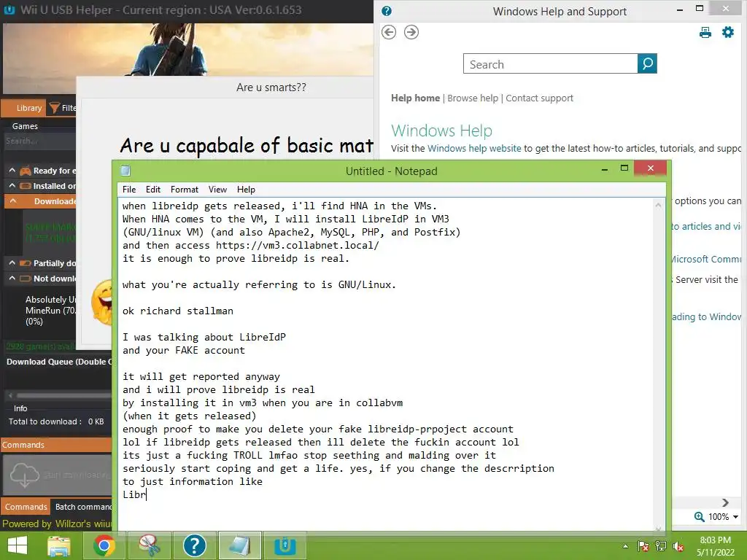This screenshot has height=560, width=747.
Task: Click the laughing emoji in Are u smarts window
Action: pyautogui.click(x=103, y=303)
